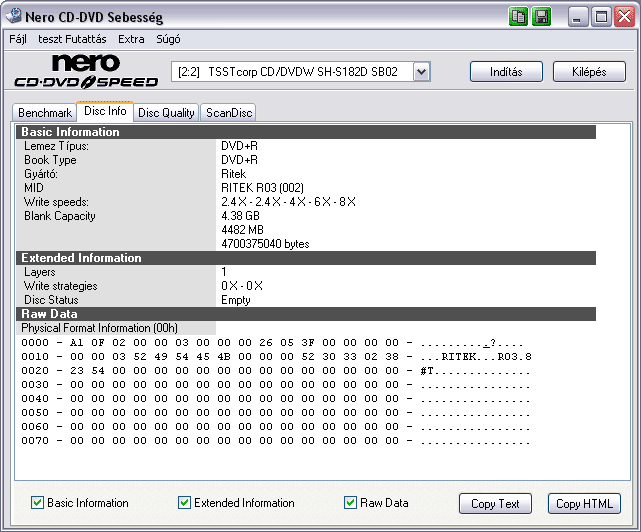The height and width of the screenshot is (532, 641).
Task: Open the ScanDisc tab
Action: (x=229, y=112)
